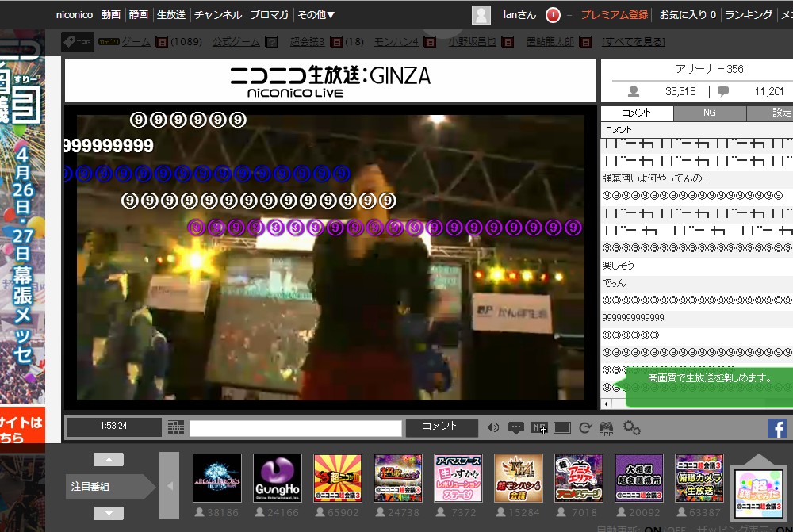
Task: Open the red notification badge showing 1
Action: tap(553, 15)
